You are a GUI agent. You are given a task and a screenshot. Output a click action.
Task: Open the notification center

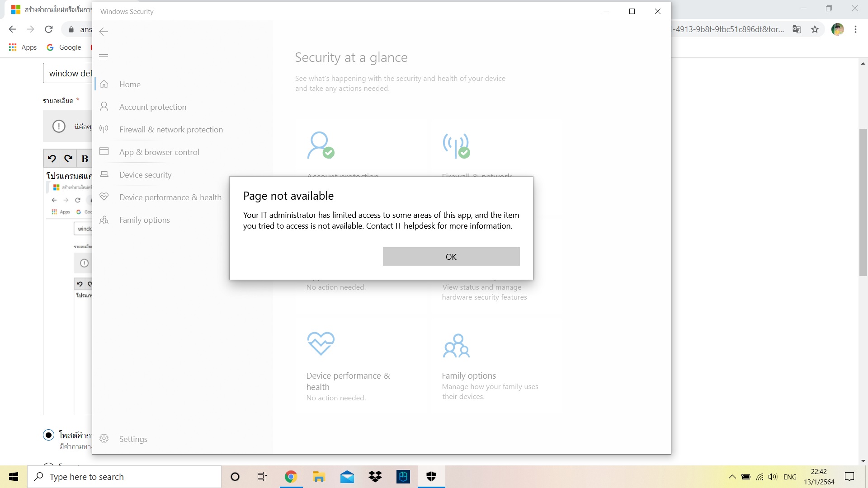(849, 477)
